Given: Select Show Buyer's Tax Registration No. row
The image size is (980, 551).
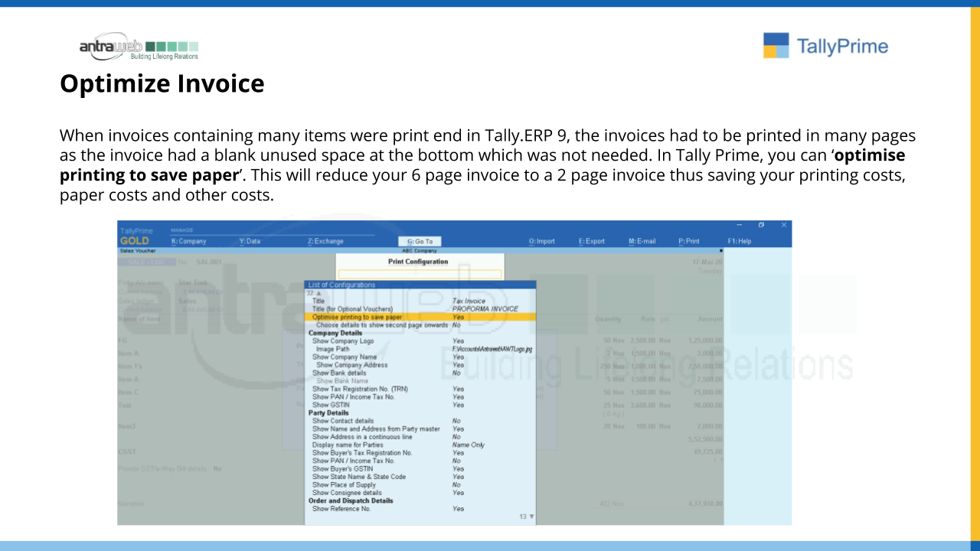Looking at the screenshot, I should point(420,453).
